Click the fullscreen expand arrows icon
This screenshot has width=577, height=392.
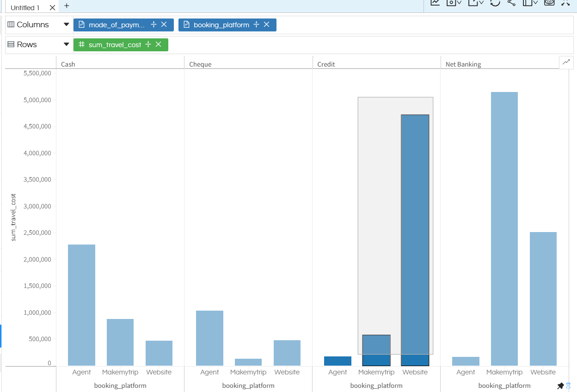point(565,2)
